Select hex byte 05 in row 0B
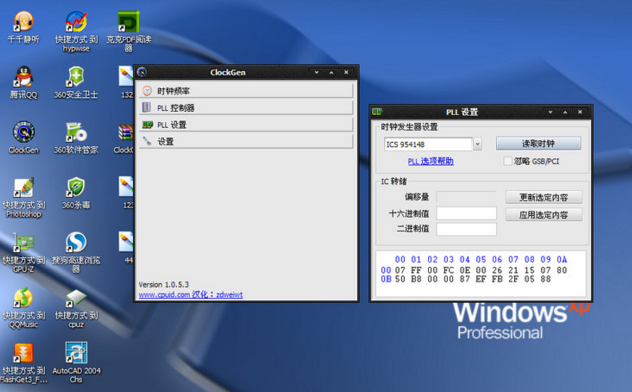Viewport: 632px width, 392px height. [x=529, y=279]
